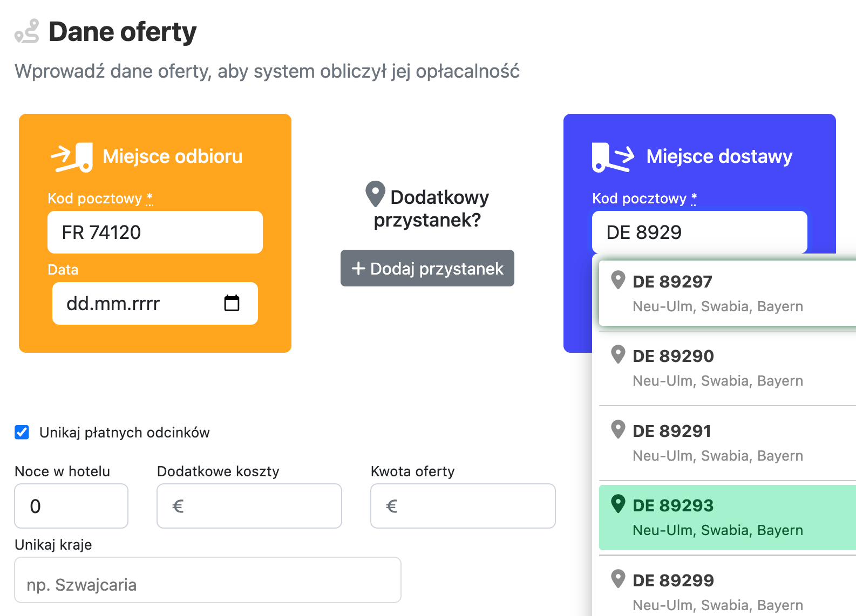The height and width of the screenshot is (616, 856).
Task: Click the route icon beside Dane oferty heading
Action: (x=27, y=31)
